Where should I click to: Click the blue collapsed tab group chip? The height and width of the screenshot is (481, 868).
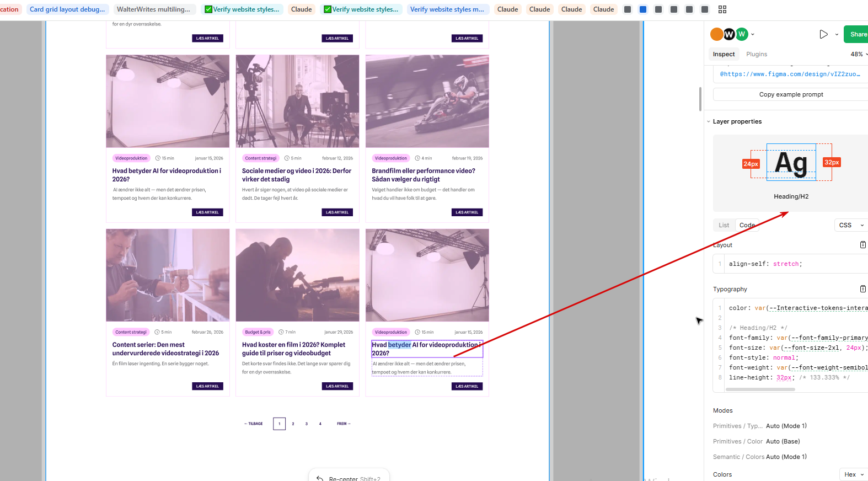643,9
